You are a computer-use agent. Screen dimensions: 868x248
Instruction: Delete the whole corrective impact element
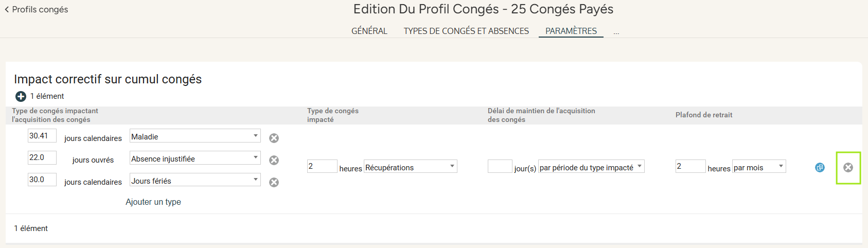(848, 167)
